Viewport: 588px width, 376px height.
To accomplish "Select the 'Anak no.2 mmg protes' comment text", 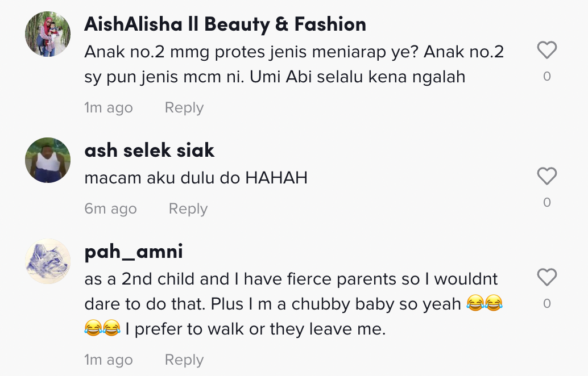I will pos(294,64).
